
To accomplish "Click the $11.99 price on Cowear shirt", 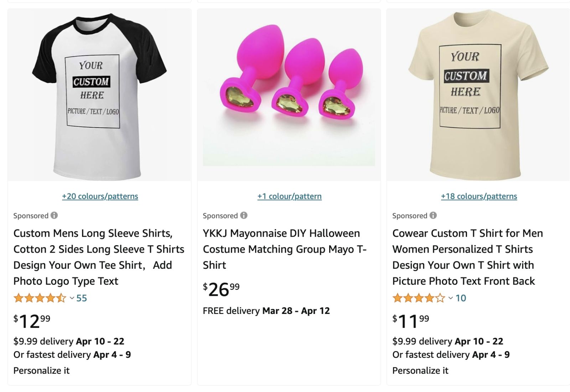I will 410,321.
